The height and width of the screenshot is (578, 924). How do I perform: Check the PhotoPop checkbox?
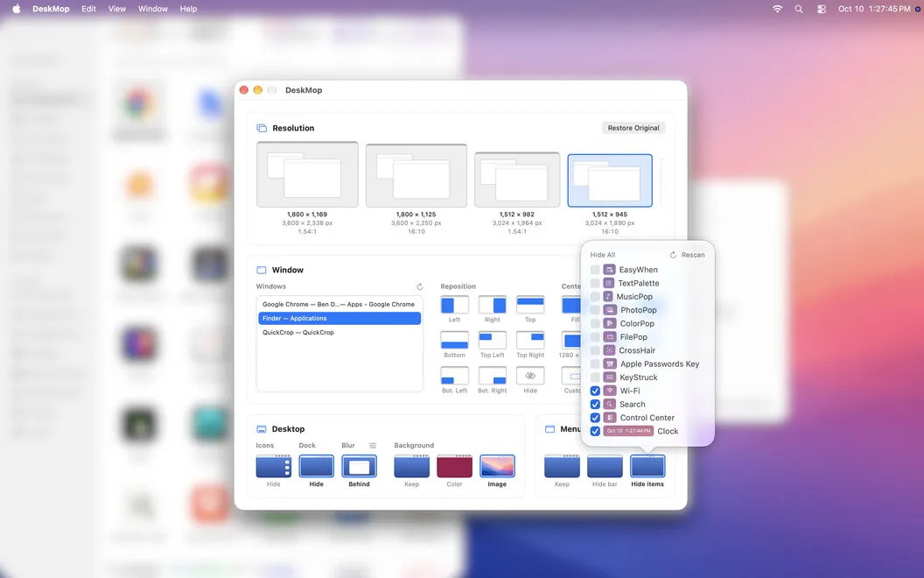coord(595,310)
